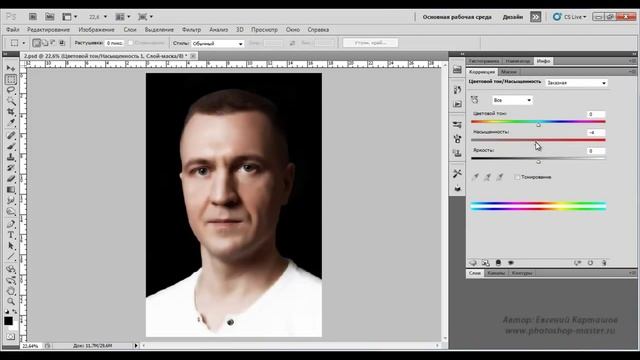Open the Стиль dropdown showing Обычный

pos(217,43)
